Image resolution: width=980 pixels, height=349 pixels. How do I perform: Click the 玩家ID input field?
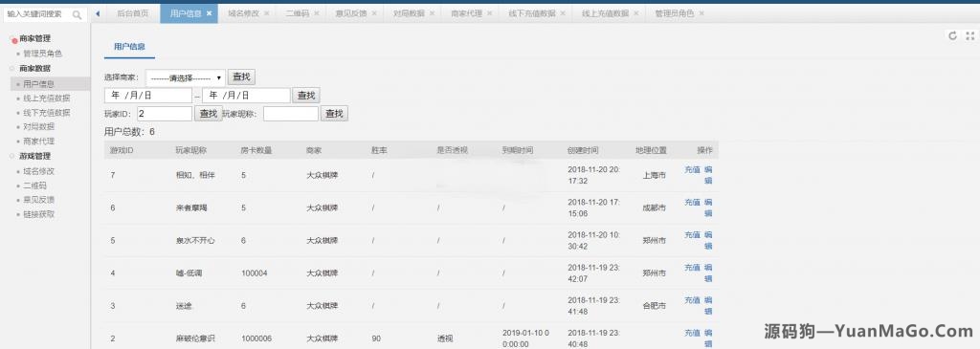click(165, 114)
